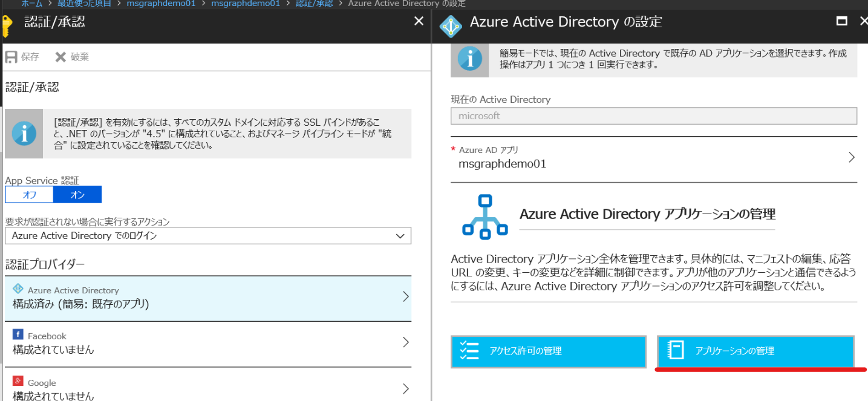Click the info icon in the 簡易モード notice

470,58
